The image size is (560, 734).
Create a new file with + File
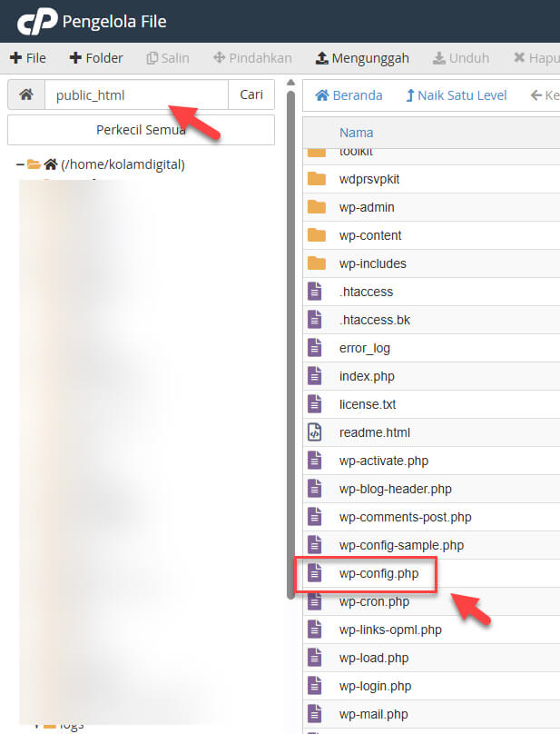click(x=28, y=58)
